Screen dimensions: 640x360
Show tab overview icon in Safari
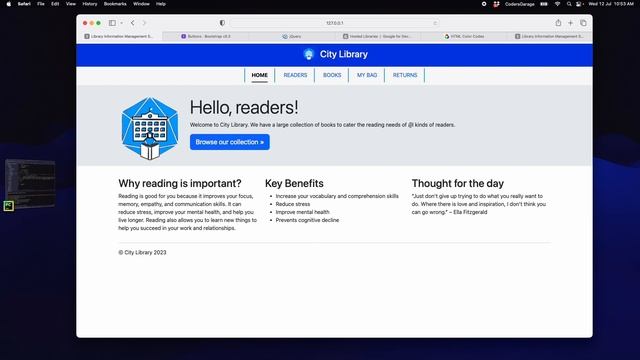coord(583,23)
